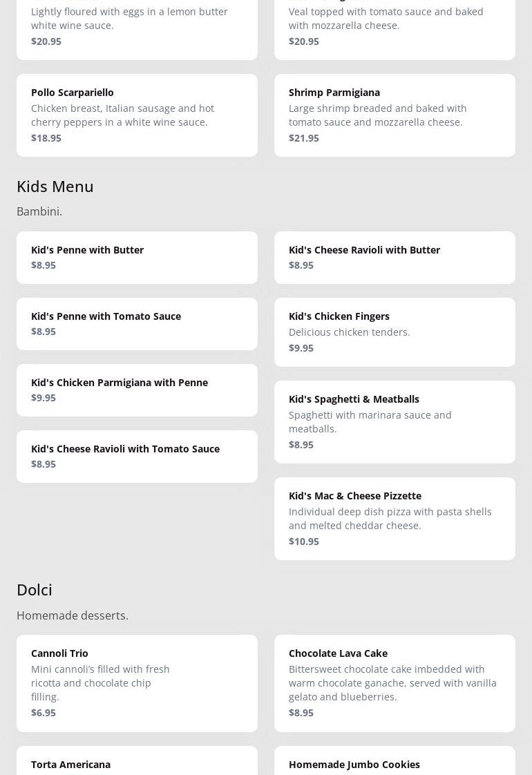
Task: Open the Pollo Scarpariello menu item
Action: pyautogui.click(x=137, y=115)
